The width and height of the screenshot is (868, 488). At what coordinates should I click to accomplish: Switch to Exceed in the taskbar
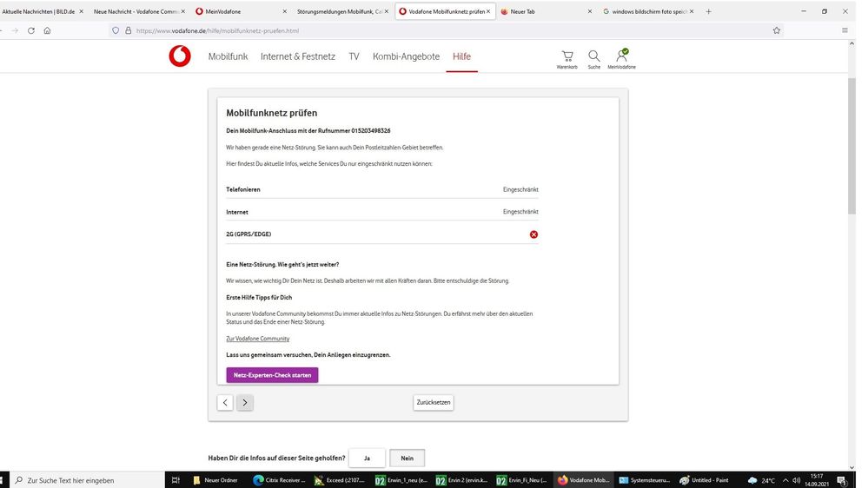pos(341,480)
